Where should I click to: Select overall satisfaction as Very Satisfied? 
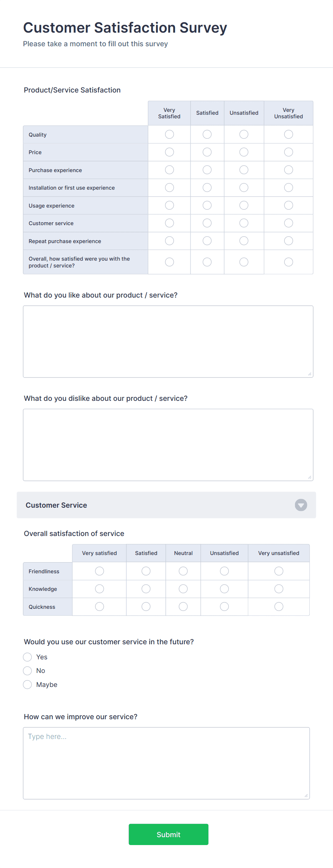169,262
